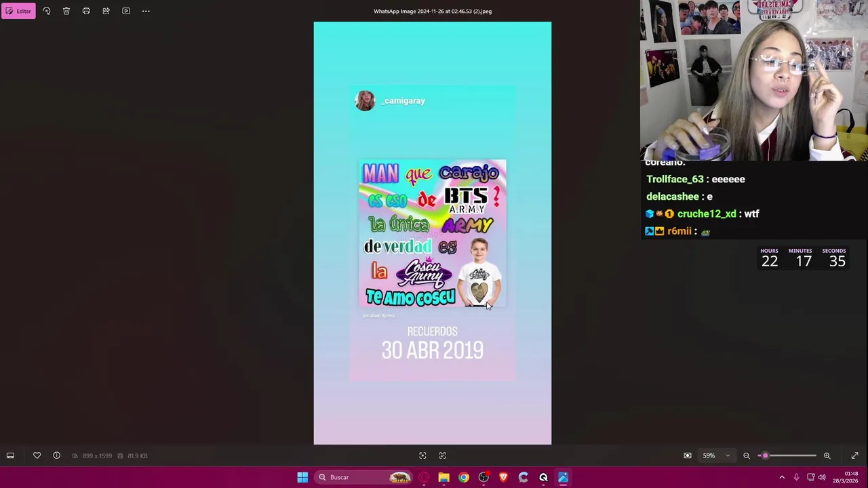Open the clock and date 01:48 panel
868x488 pixels.
tap(846, 477)
